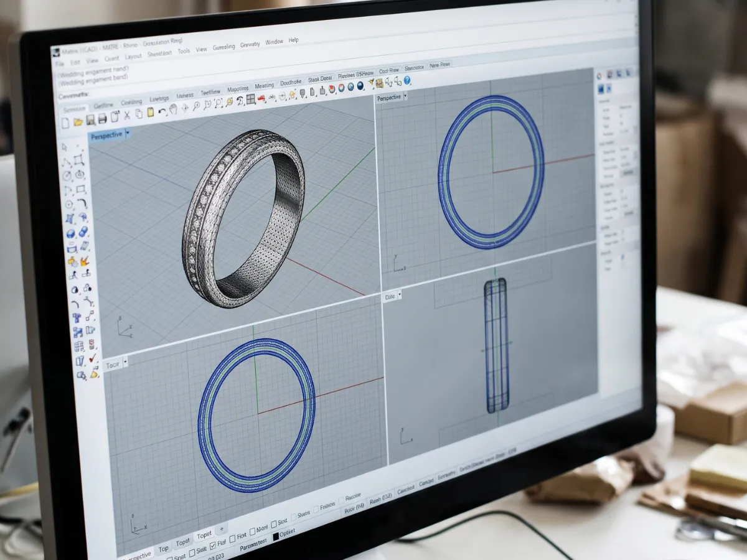Screen dimensions: 747x560
Task: Save using the floppy disk icon
Action: tap(90, 119)
